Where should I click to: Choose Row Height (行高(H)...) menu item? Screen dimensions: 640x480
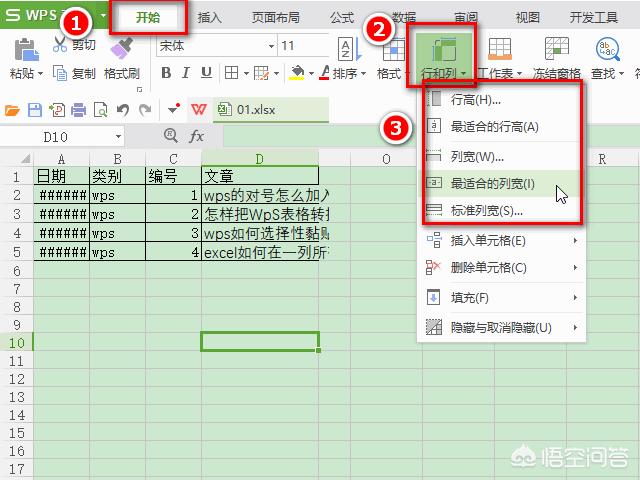(x=501, y=99)
